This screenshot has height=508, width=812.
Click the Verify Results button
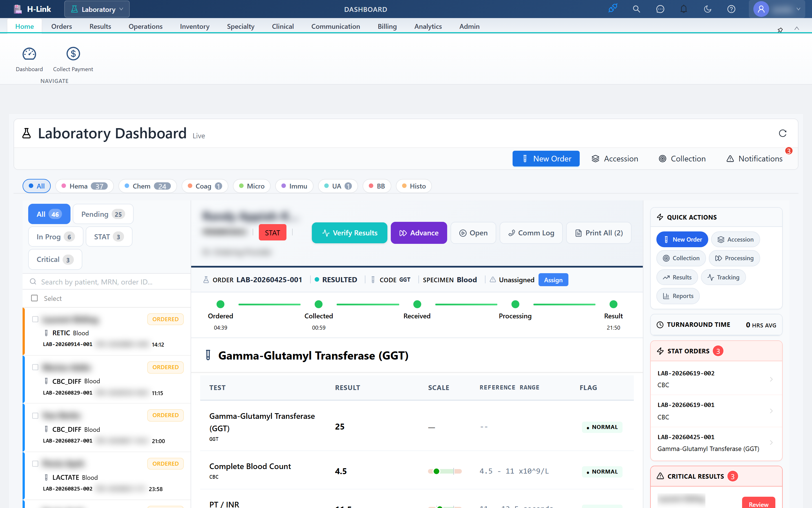(x=349, y=233)
